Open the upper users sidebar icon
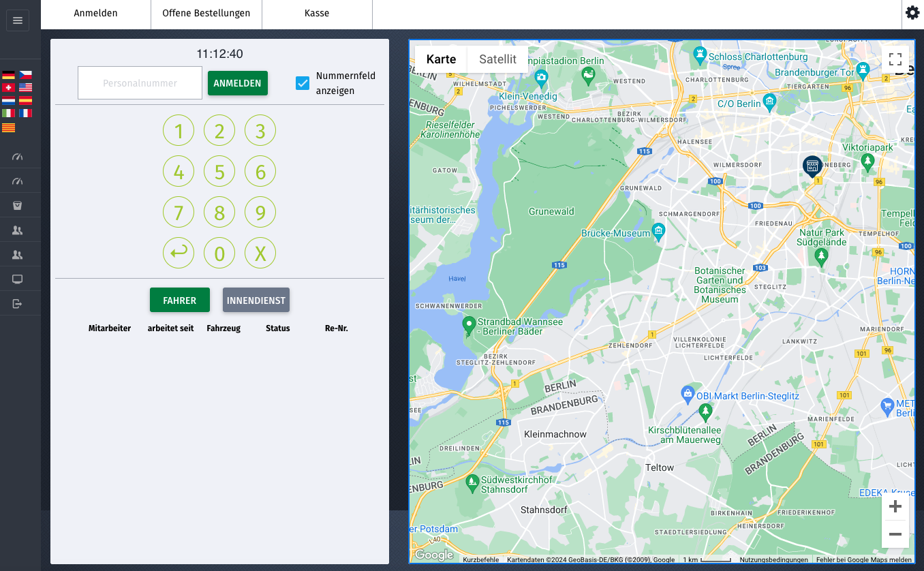Image resolution: width=924 pixels, height=571 pixels. coord(18,230)
